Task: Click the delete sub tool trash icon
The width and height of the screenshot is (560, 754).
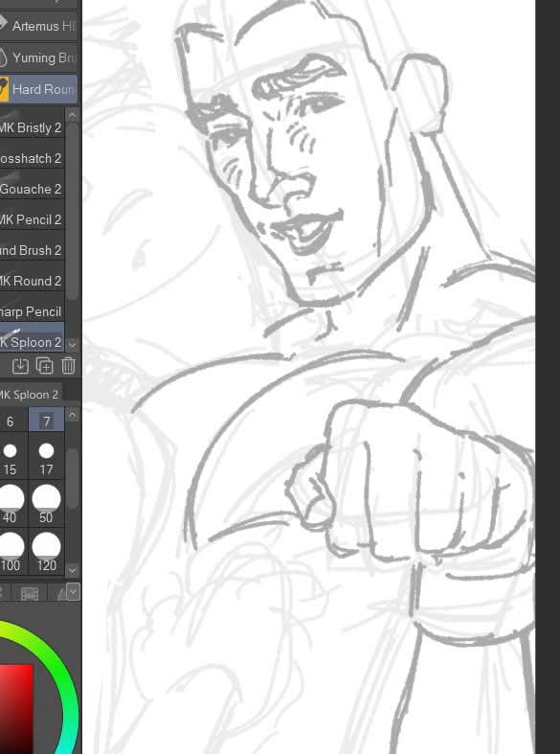Action: tap(68, 366)
